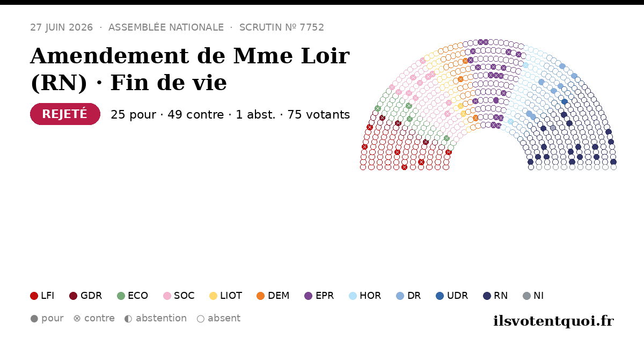Select the SOC pink legend swatch
Screen dimensions: 644x338
[x=167, y=296]
